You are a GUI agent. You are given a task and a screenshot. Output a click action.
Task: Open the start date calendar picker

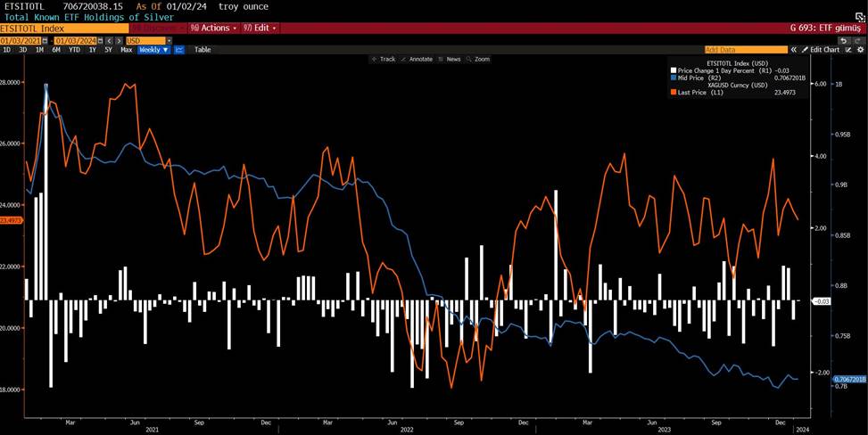click(45, 41)
